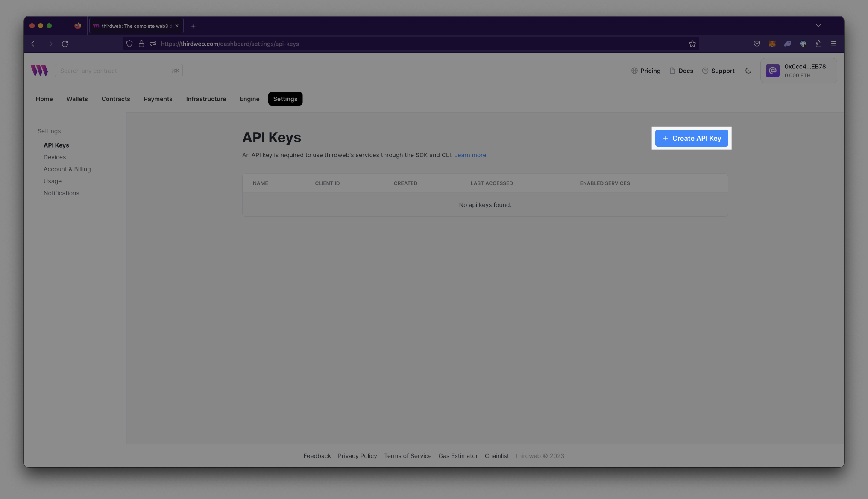Click the bookmark star icon in address bar
Screen dimensions: 868x499
coord(692,43)
